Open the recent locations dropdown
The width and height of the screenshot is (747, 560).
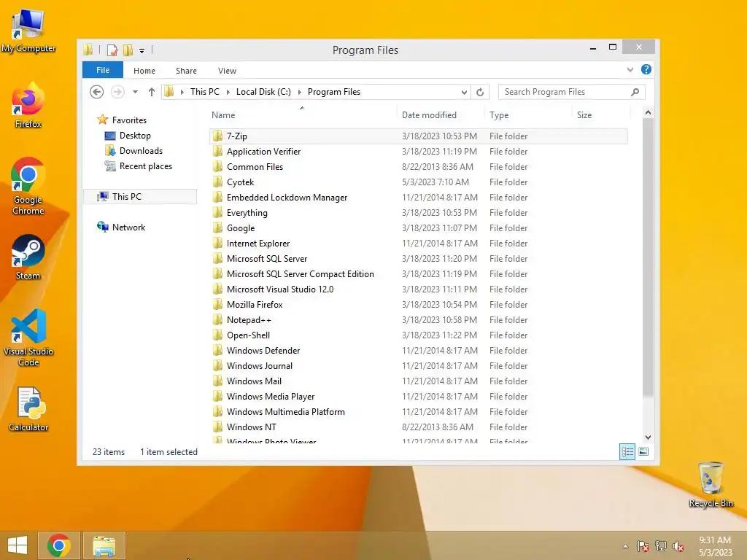pos(135,92)
